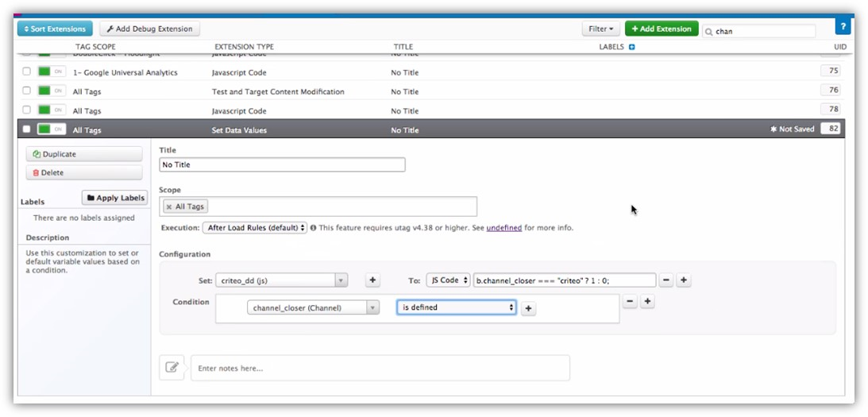Click 1- Google Universal Analytics text

(x=125, y=72)
